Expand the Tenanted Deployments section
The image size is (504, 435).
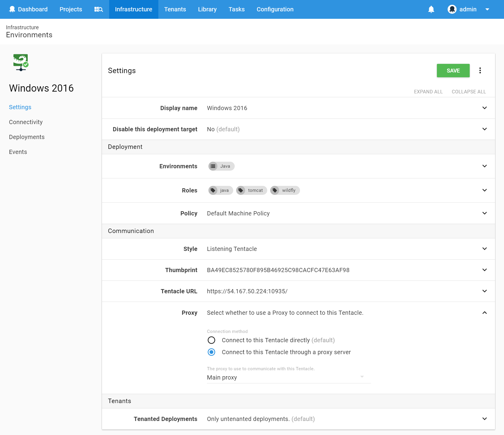pyautogui.click(x=485, y=419)
